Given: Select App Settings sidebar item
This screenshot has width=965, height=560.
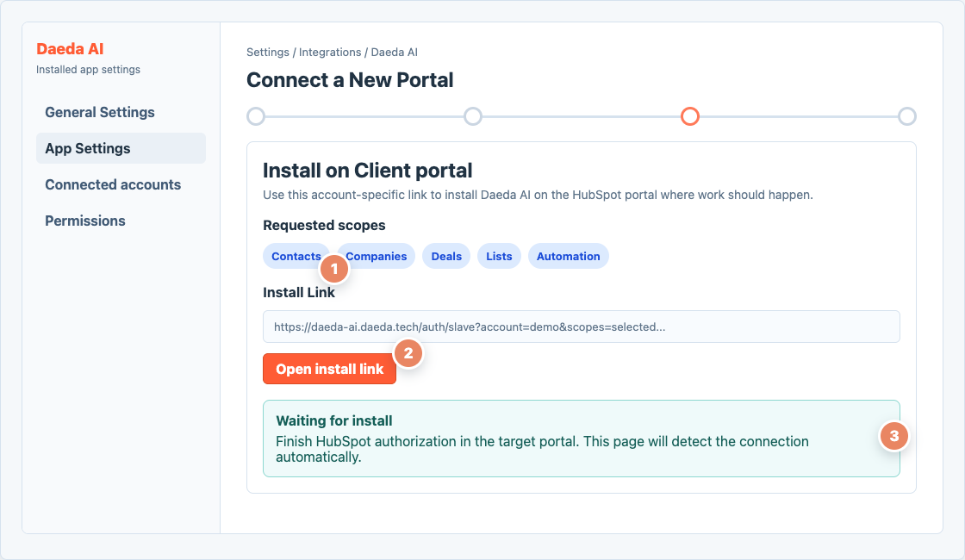Looking at the screenshot, I should point(121,148).
